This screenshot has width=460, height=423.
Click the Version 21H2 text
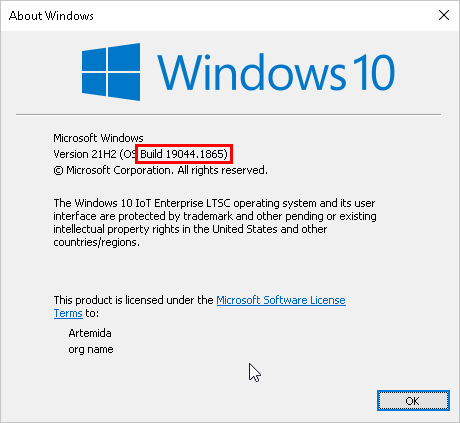pos(85,154)
